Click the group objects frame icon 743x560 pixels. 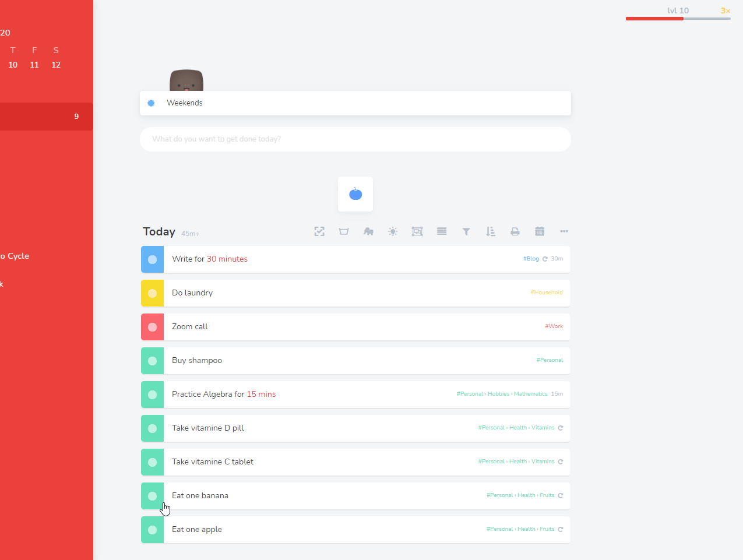pos(417,231)
